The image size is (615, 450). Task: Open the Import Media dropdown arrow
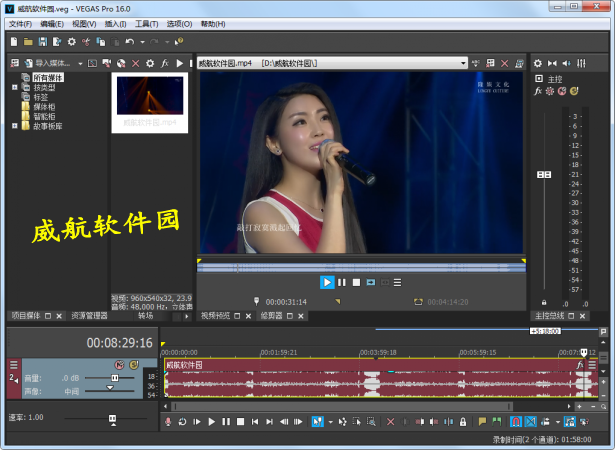pos(80,63)
